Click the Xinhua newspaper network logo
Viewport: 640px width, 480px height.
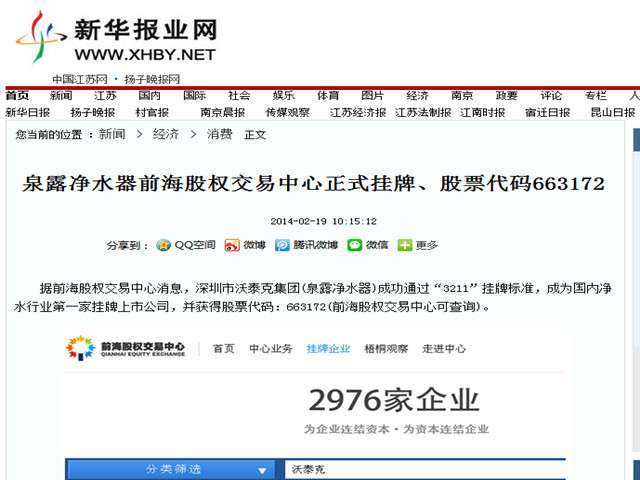[x=116, y=37]
